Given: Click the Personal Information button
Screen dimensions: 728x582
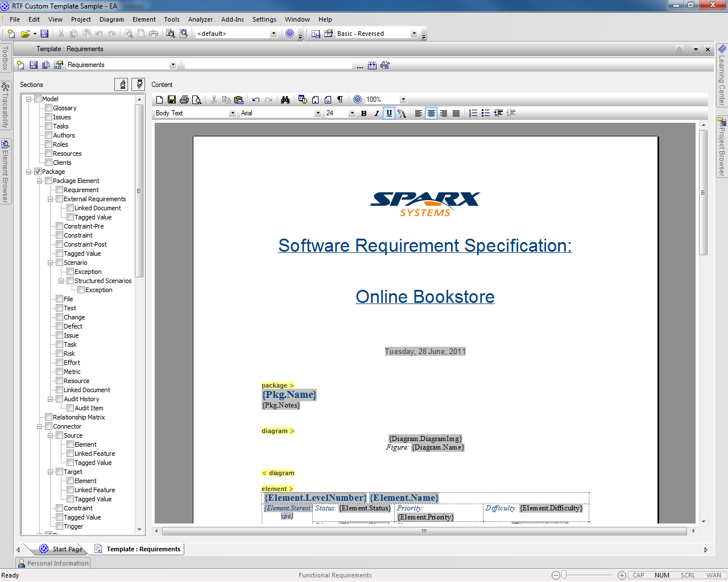Looking at the screenshot, I should (x=53, y=563).
